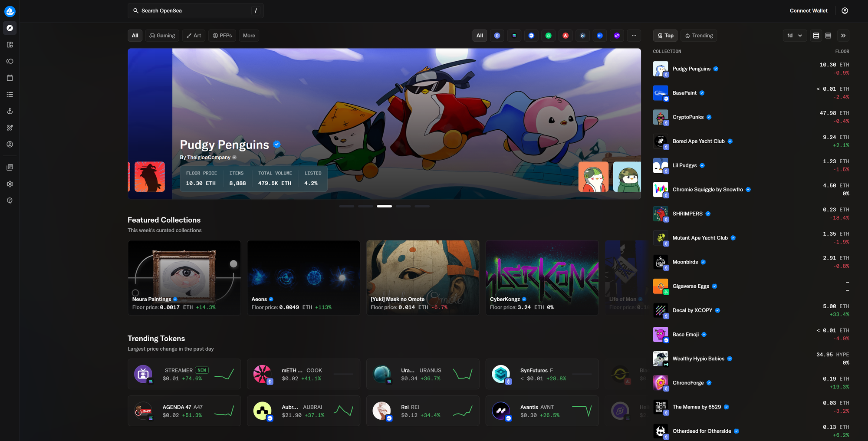
Task: Filter by Base chain icon
Action: tap(531, 36)
